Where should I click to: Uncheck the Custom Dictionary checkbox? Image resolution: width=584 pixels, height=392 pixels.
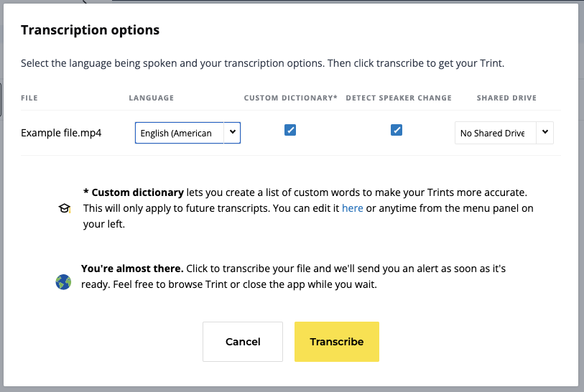tap(290, 130)
